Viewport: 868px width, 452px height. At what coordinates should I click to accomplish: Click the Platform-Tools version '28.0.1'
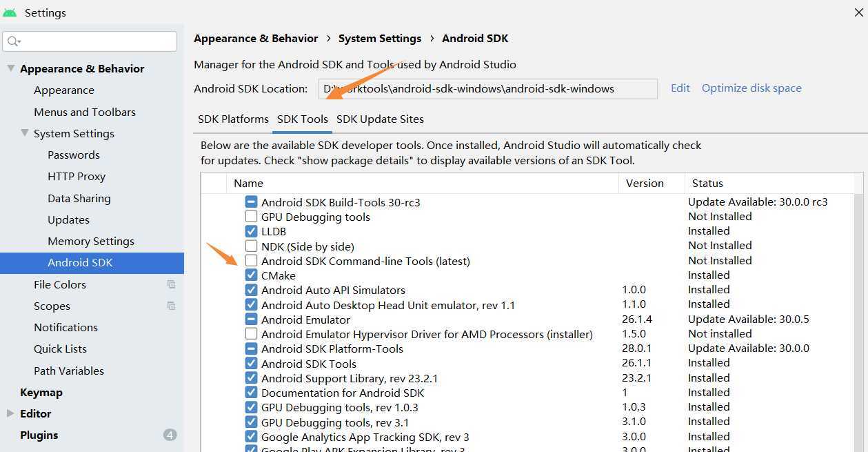637,348
